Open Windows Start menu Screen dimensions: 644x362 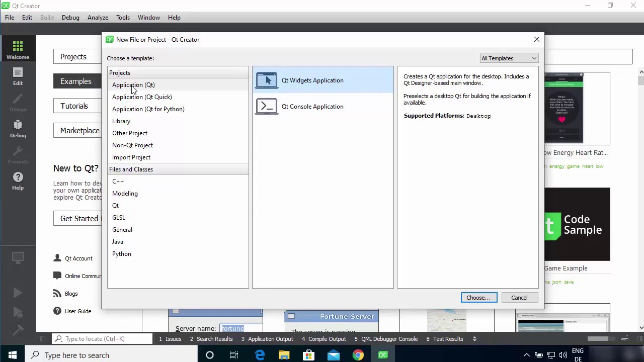click(x=12, y=355)
